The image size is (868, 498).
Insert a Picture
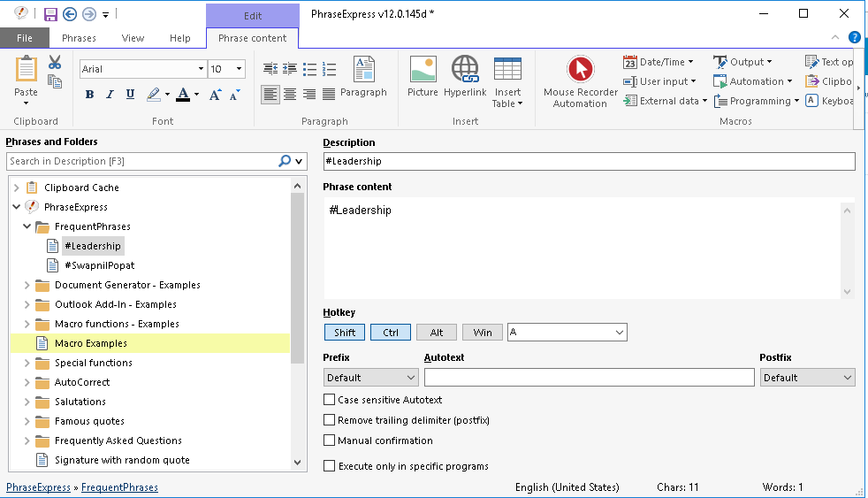[423, 76]
